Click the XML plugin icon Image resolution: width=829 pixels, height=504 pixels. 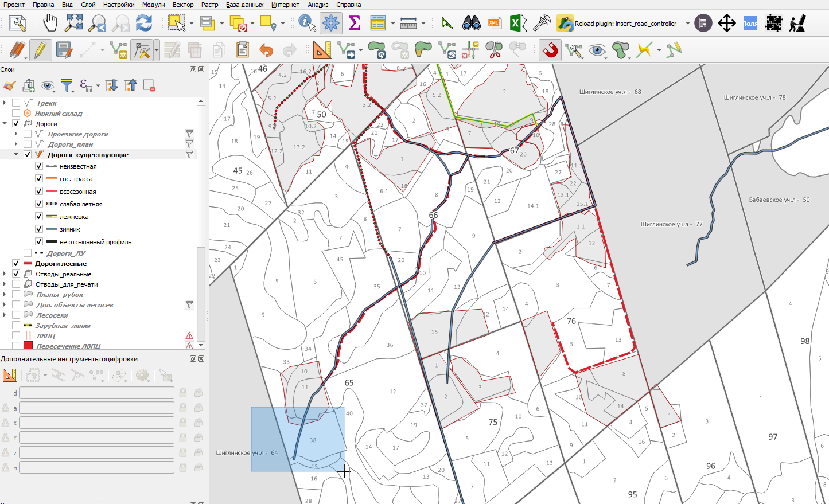pyautogui.click(x=494, y=23)
